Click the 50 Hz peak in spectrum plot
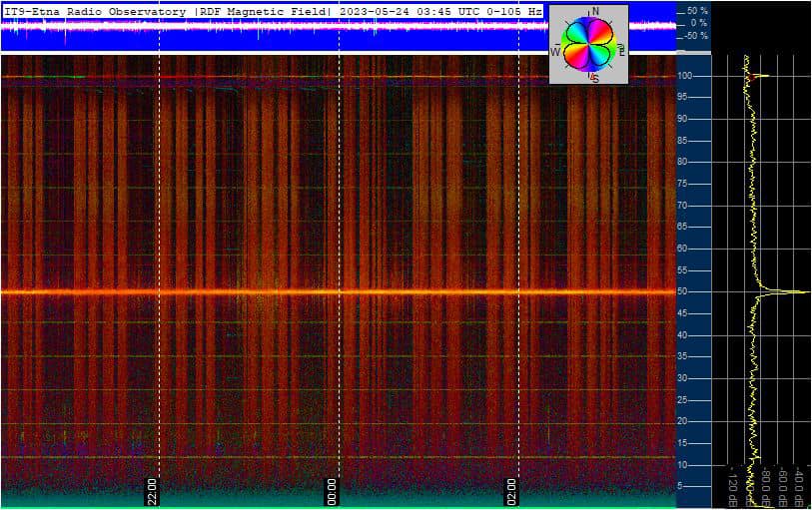 tap(785, 291)
